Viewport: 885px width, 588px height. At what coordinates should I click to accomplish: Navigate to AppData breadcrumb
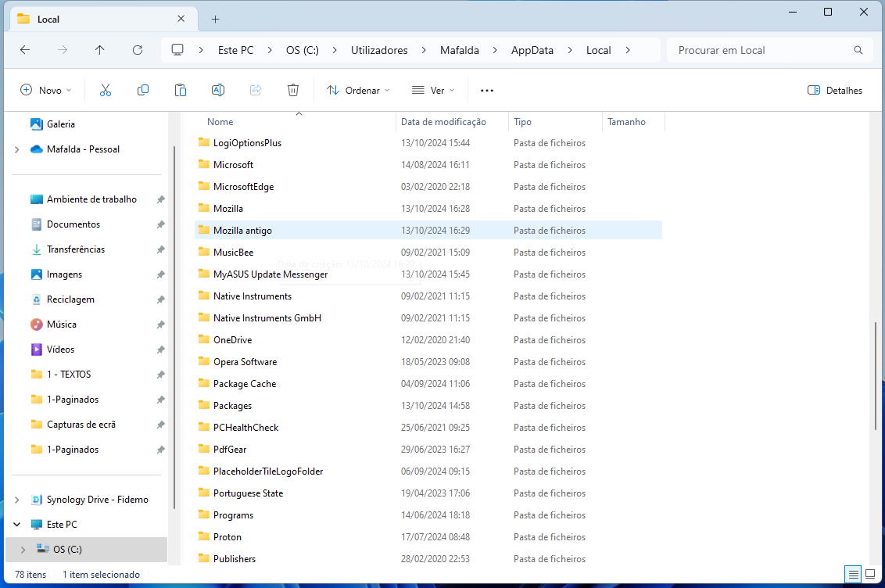point(532,50)
